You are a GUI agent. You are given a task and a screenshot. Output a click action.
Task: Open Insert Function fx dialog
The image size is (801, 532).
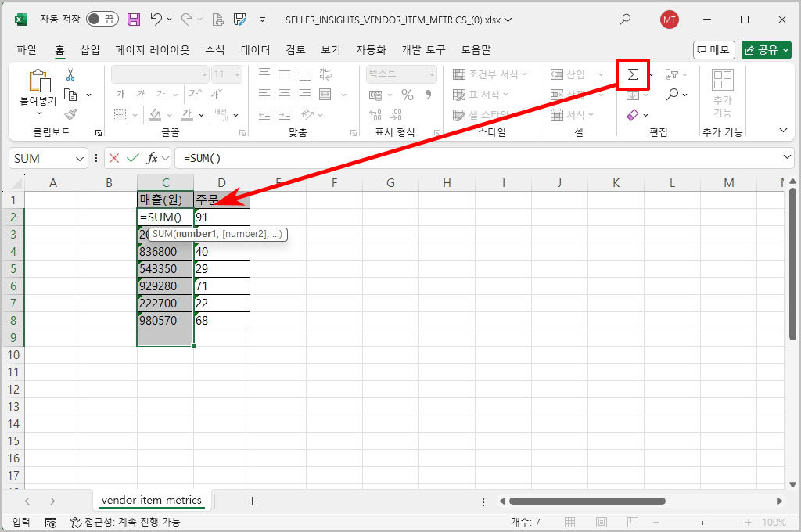point(152,158)
